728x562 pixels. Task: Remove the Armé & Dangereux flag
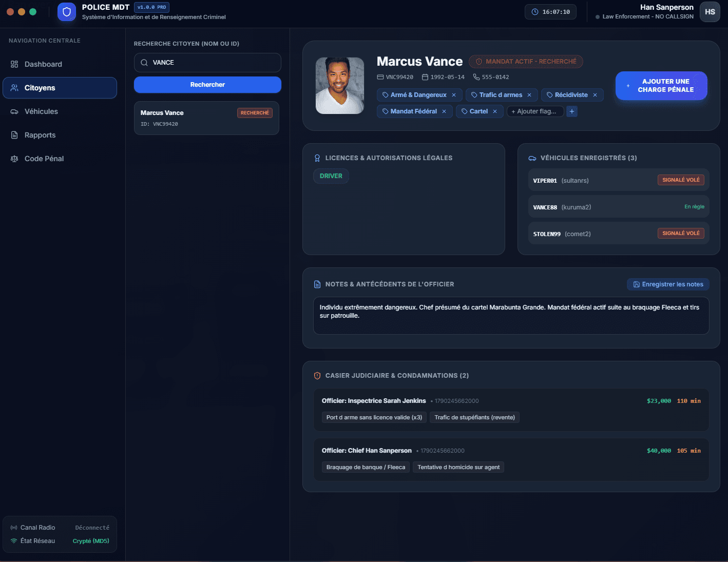tap(454, 95)
